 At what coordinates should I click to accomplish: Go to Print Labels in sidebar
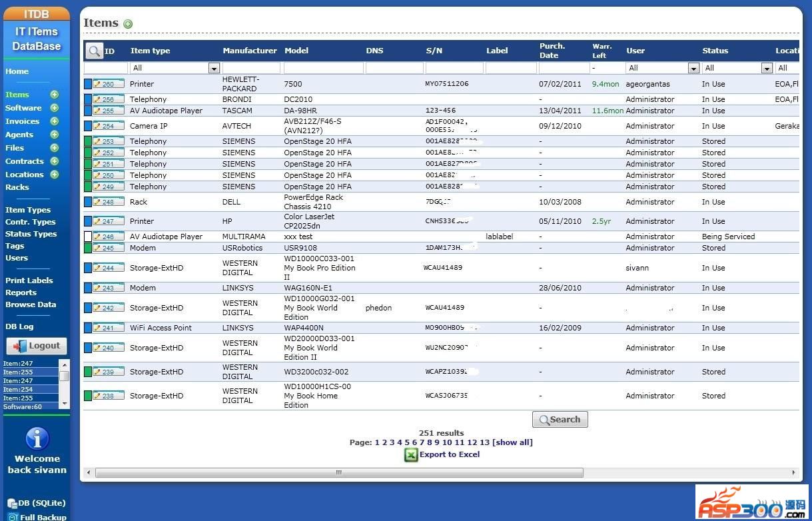click(x=29, y=280)
